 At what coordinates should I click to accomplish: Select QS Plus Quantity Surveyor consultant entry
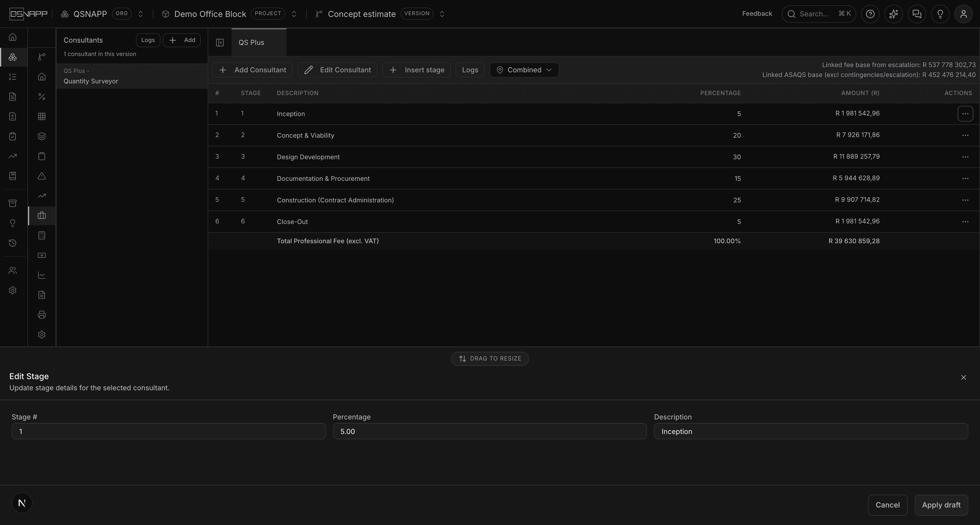point(132,76)
